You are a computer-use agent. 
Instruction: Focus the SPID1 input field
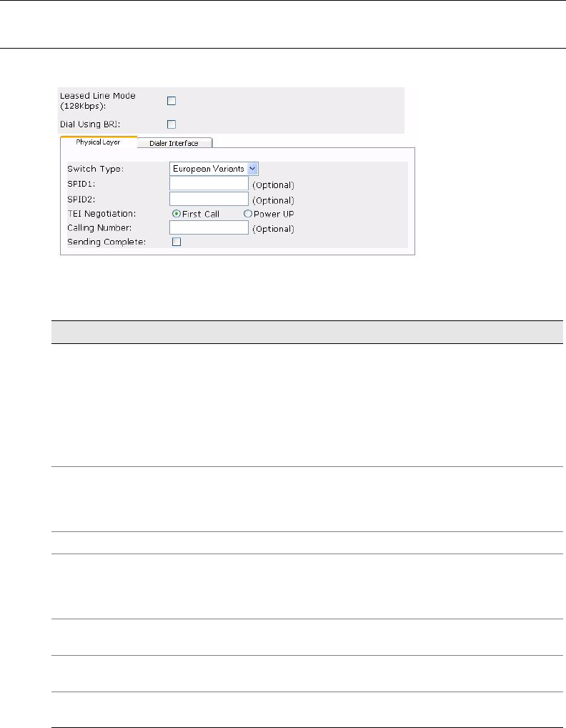click(x=209, y=184)
